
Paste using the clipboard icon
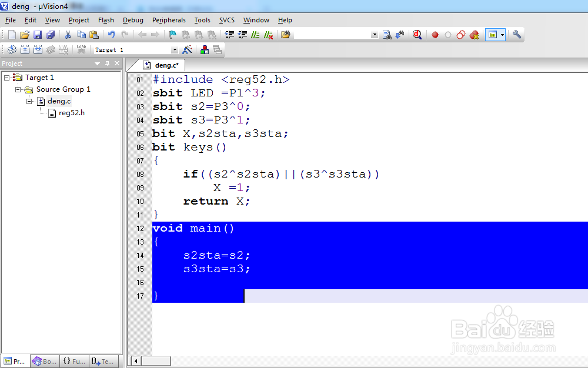(x=94, y=35)
